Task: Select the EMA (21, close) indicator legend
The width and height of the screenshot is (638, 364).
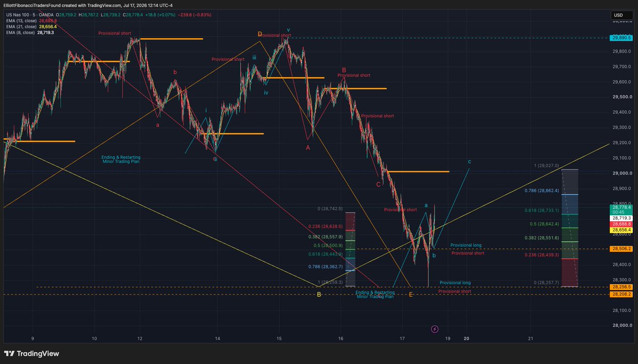Action: 31,26
